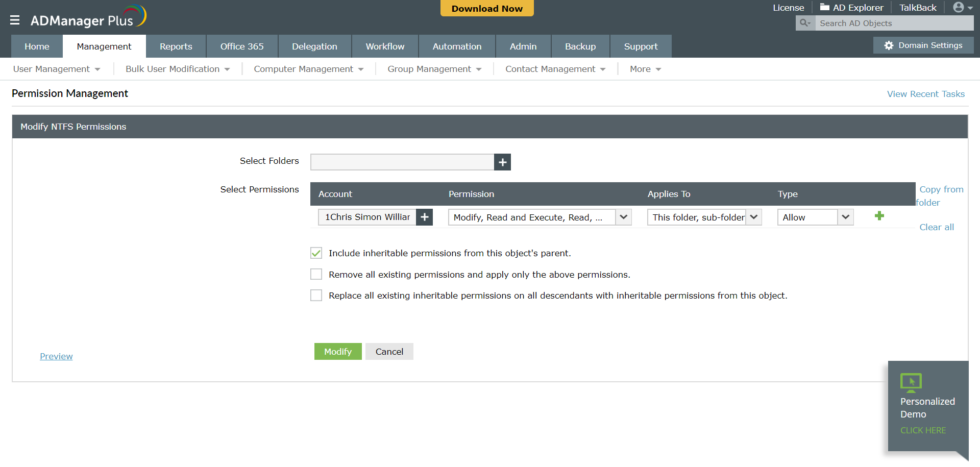Click the Cancel button
Viewport: 980px width, 467px height.
(389, 352)
